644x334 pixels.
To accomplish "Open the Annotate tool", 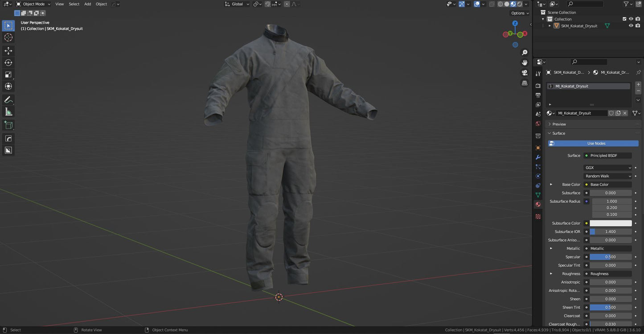I will pyautogui.click(x=8, y=99).
